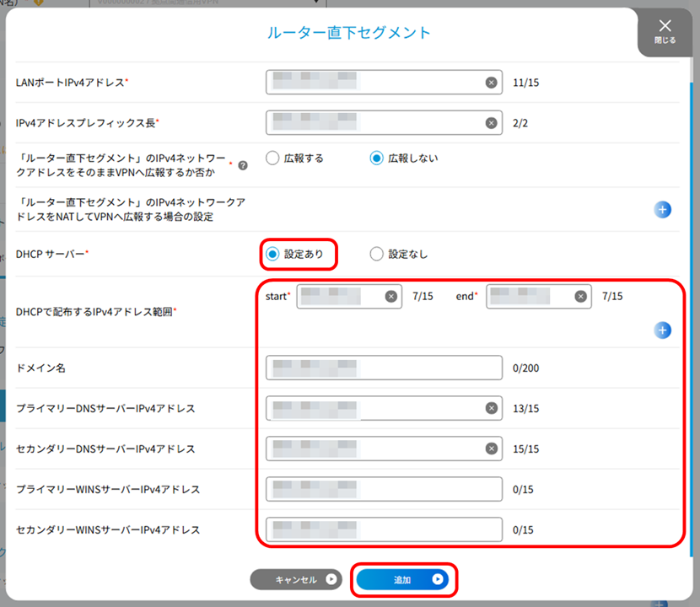This screenshot has width=700, height=607.
Task: Select 広報する radio option
Action: [294, 158]
